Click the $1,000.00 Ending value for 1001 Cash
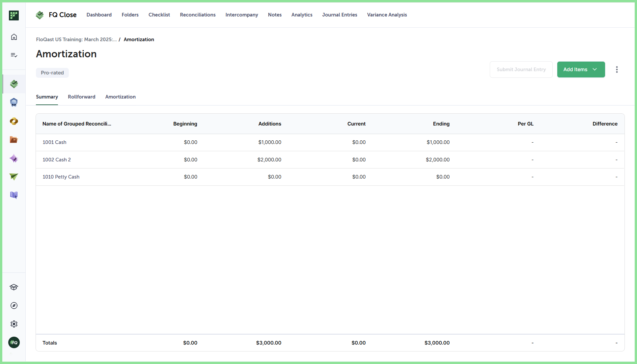The image size is (637, 364). pyautogui.click(x=438, y=142)
